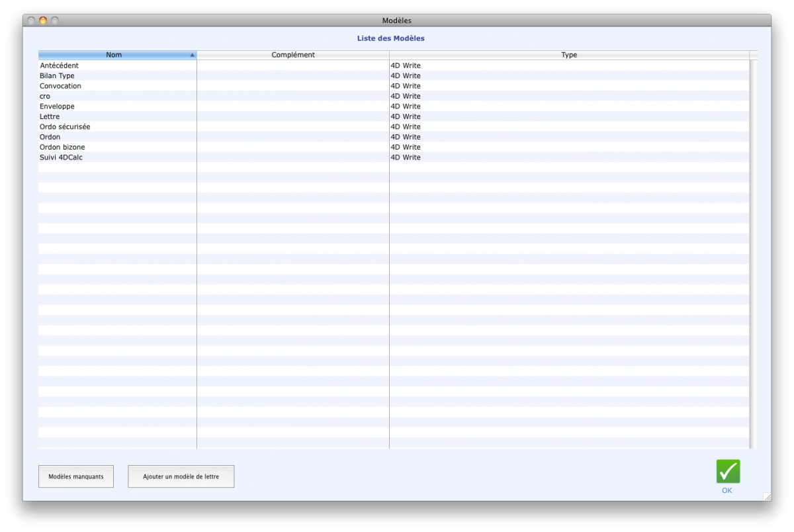Sort by the Complément column header

click(293, 55)
